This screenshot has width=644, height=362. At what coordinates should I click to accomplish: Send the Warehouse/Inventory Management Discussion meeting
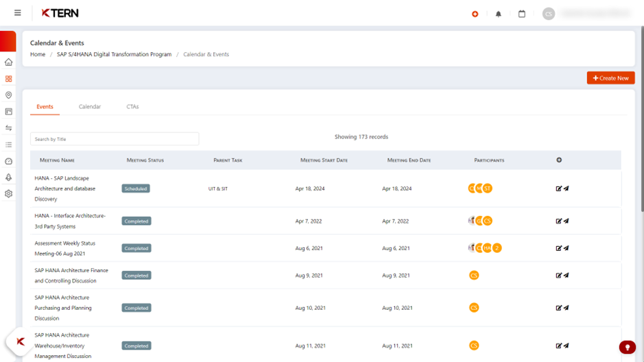click(566, 346)
